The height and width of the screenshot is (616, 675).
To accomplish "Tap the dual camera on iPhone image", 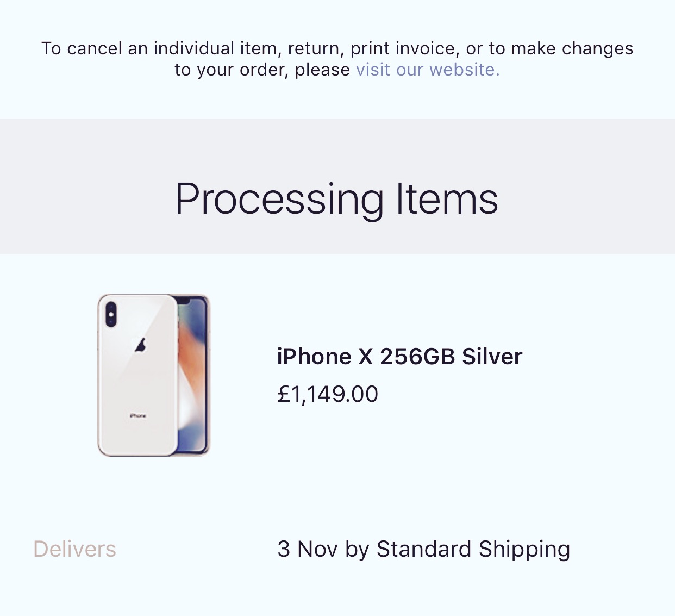I will (111, 315).
